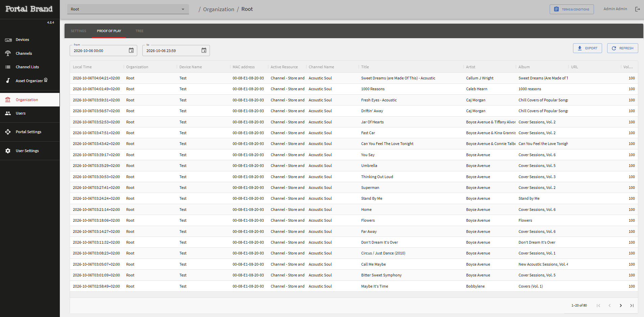Click the Export button
Image resolution: width=644 pixels, height=317 pixels.
[588, 48]
